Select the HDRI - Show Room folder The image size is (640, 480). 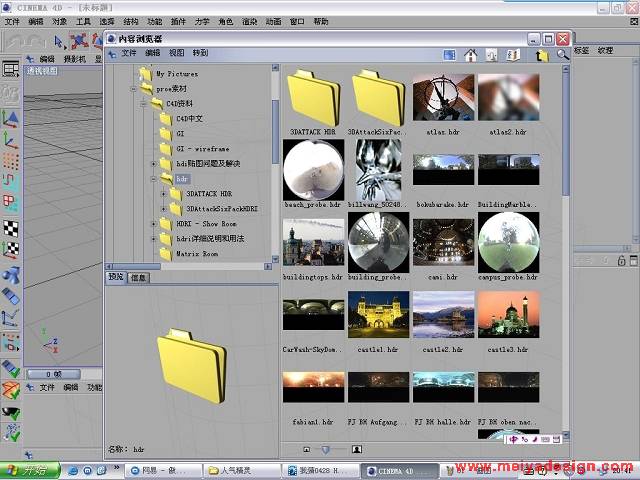[x=205, y=224]
